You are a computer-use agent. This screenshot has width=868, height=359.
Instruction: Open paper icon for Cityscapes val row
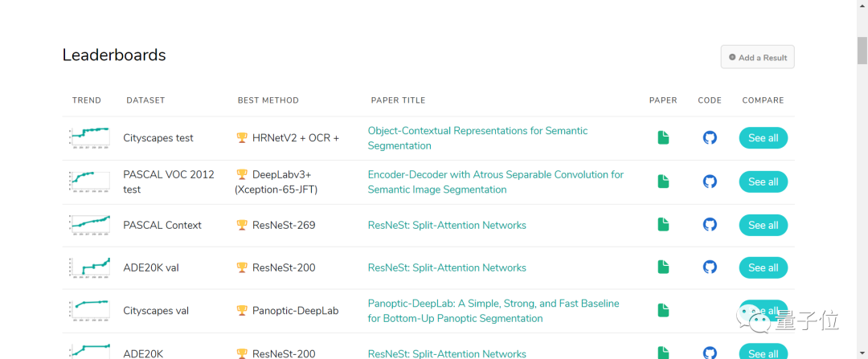point(663,310)
